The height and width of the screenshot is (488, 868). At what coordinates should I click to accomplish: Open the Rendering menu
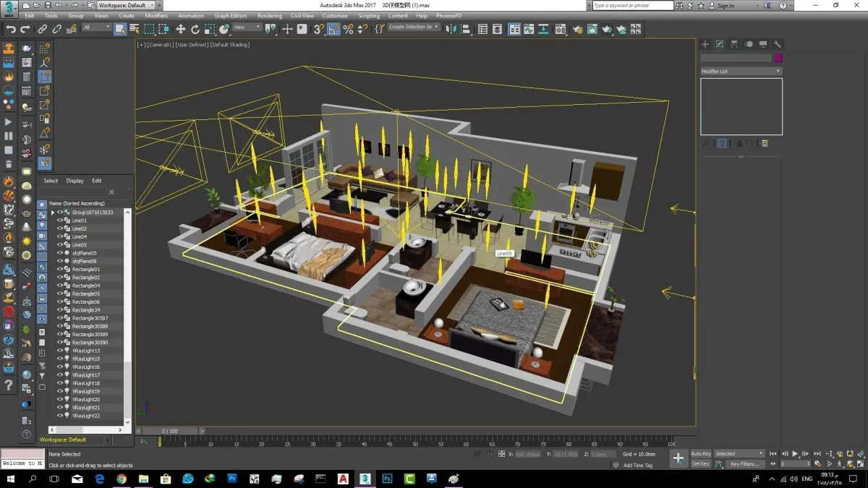(x=270, y=15)
